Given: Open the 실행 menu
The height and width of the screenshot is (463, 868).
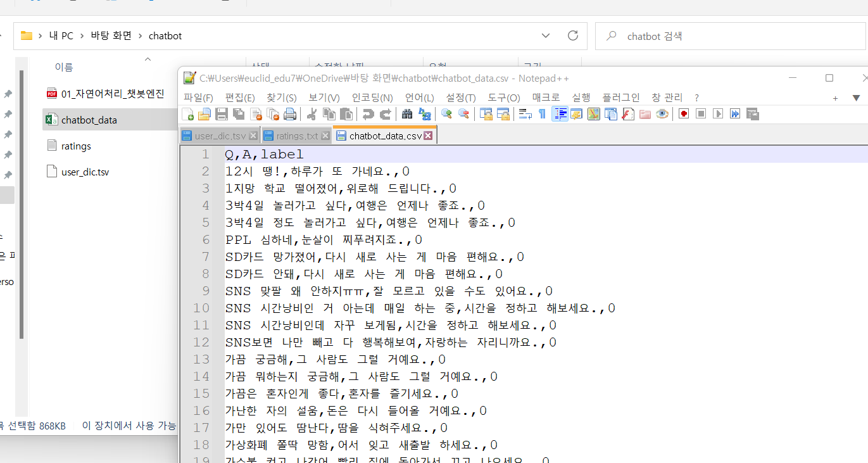Looking at the screenshot, I should click(x=581, y=98).
